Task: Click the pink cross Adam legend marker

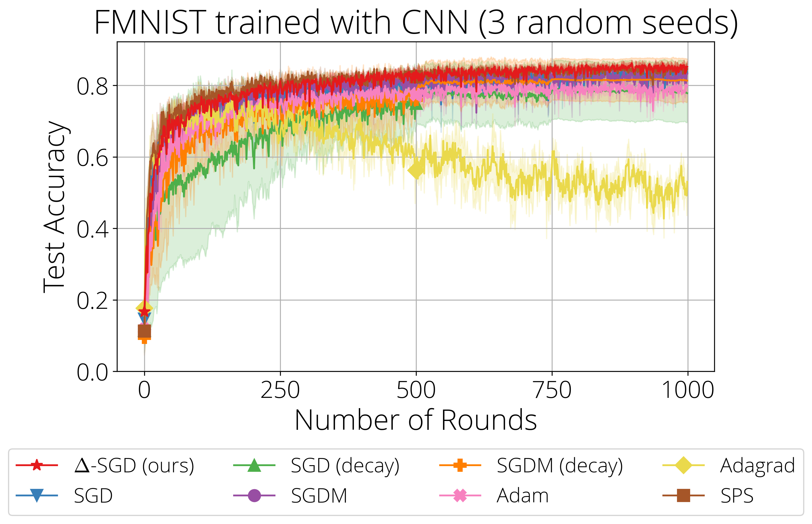Action: click(460, 495)
